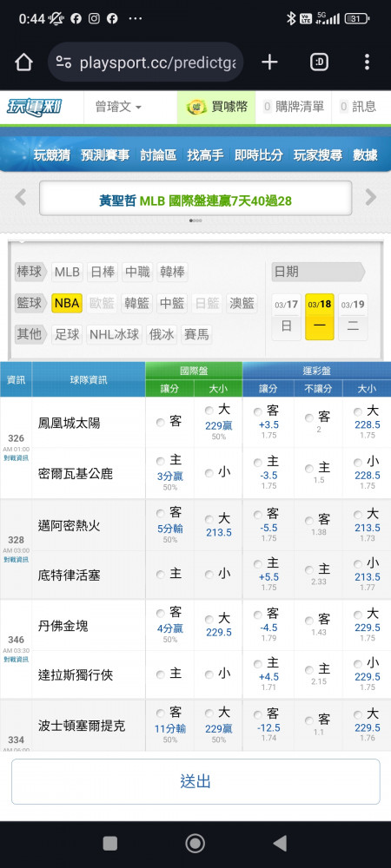Select 大 229 國際盤 for 鳳凰城太陽
Image resolution: width=391 pixels, height=868 pixels.
point(209,411)
